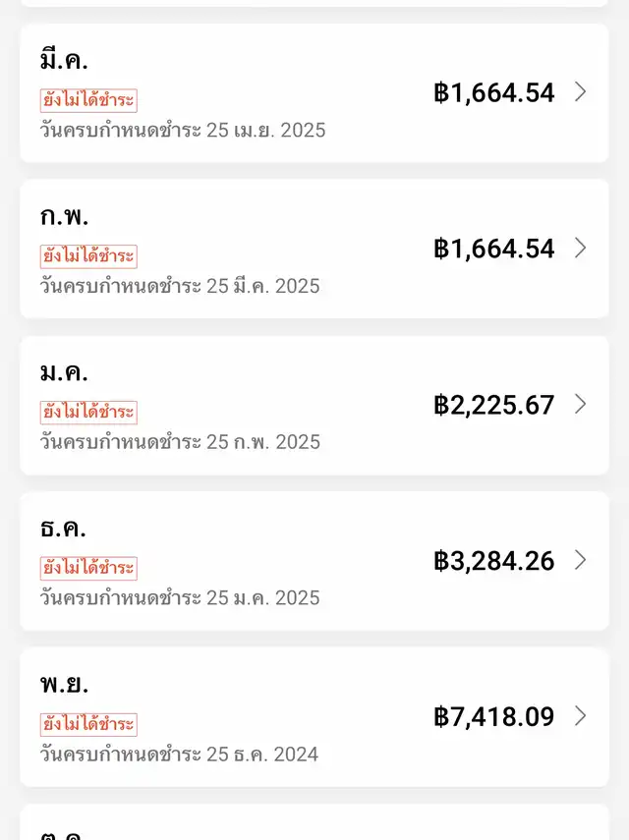This screenshot has height=840, width=629.
Task: Open bill due 25 ม.ค. 2025
Action: tap(314, 561)
